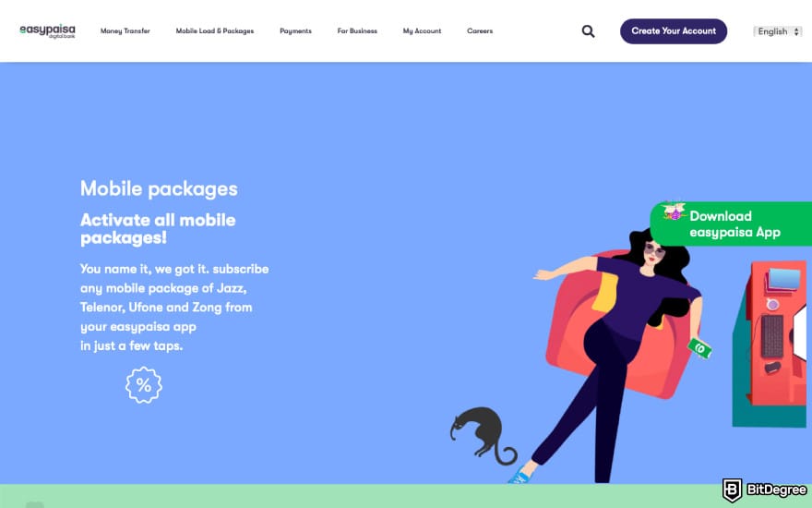
Task: Click the percent discount badge icon
Action: [144, 385]
